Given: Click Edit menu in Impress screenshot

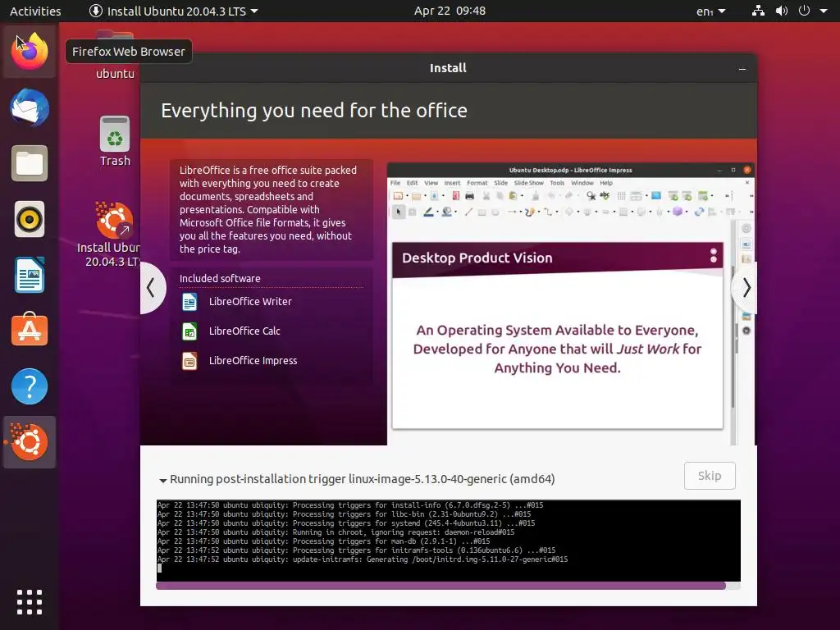Looking at the screenshot, I should click(412, 183).
